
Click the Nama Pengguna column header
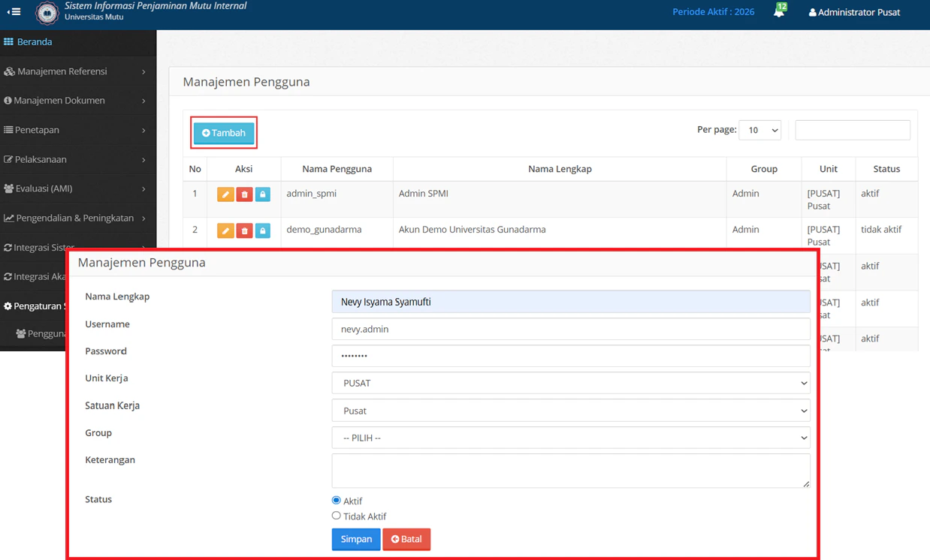click(337, 169)
